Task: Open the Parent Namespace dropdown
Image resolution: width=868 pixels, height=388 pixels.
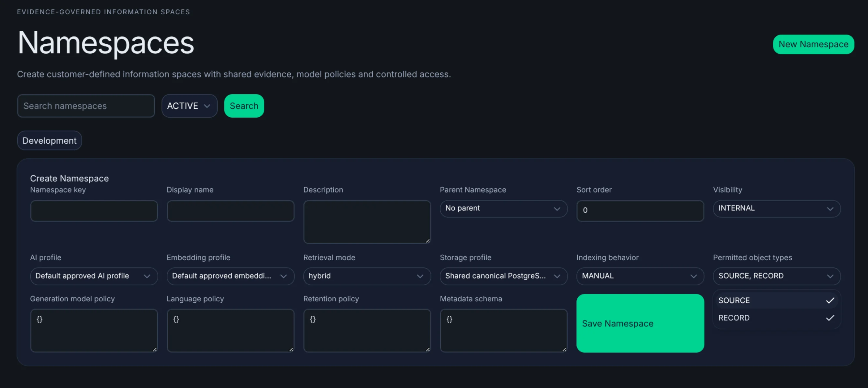Action: (503, 208)
